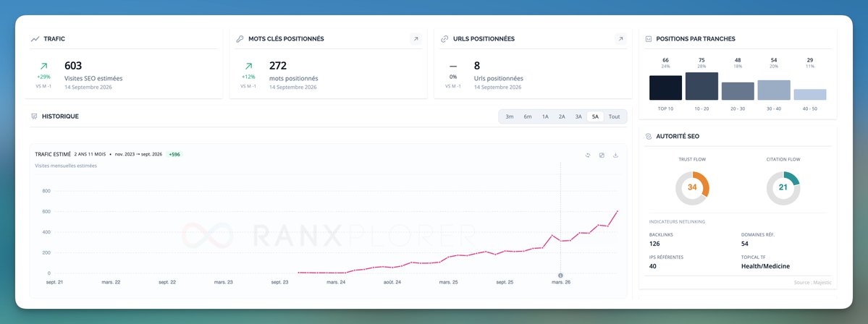868x324 pixels.
Task: Switch history range to 1A
Action: (x=545, y=116)
